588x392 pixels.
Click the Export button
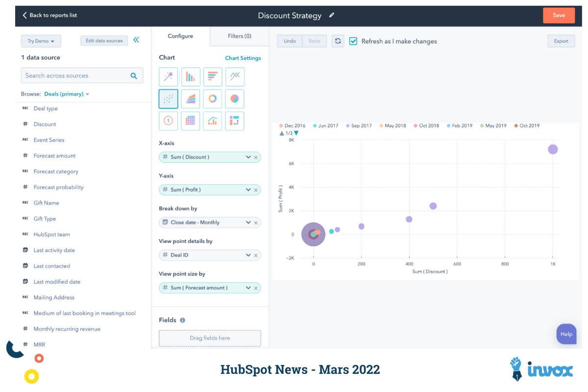pos(561,41)
